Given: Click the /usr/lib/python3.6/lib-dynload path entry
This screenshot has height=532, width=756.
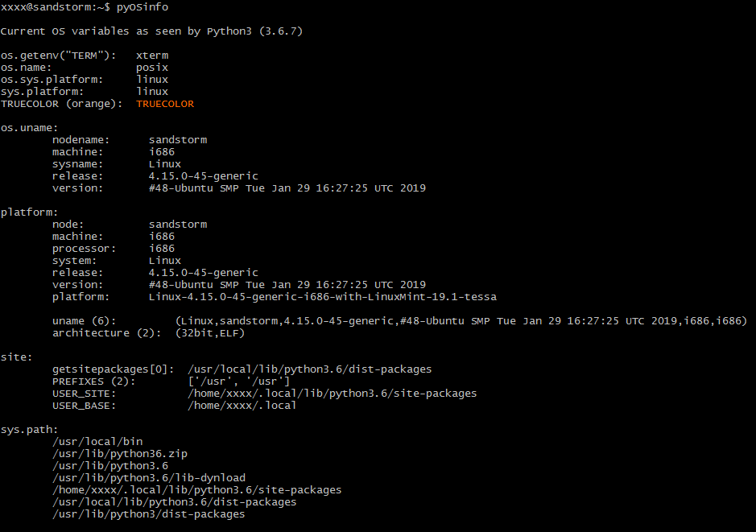Looking at the screenshot, I should point(149,477).
